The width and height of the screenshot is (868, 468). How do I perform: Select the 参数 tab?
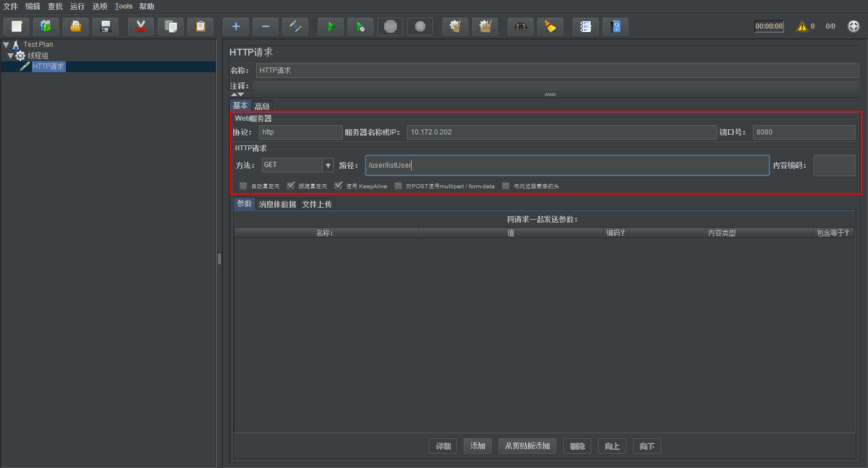[x=244, y=204]
